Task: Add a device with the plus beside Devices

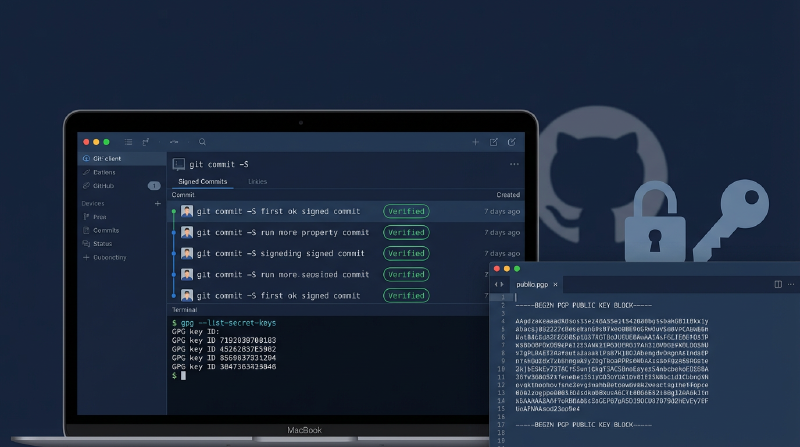Action: point(158,204)
